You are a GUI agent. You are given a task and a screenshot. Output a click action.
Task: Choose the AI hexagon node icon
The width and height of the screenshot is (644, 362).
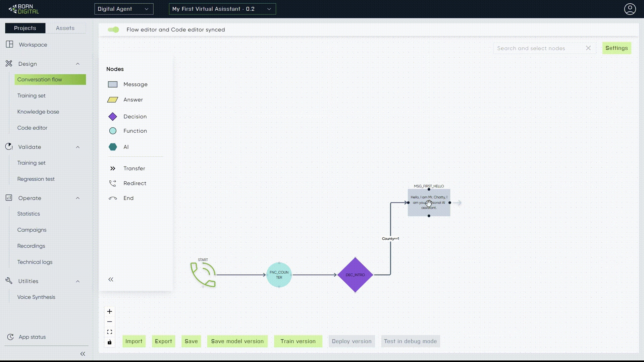point(113,147)
